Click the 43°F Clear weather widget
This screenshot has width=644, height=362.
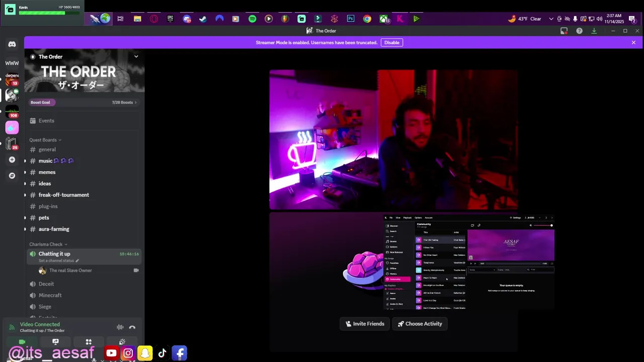525,19
